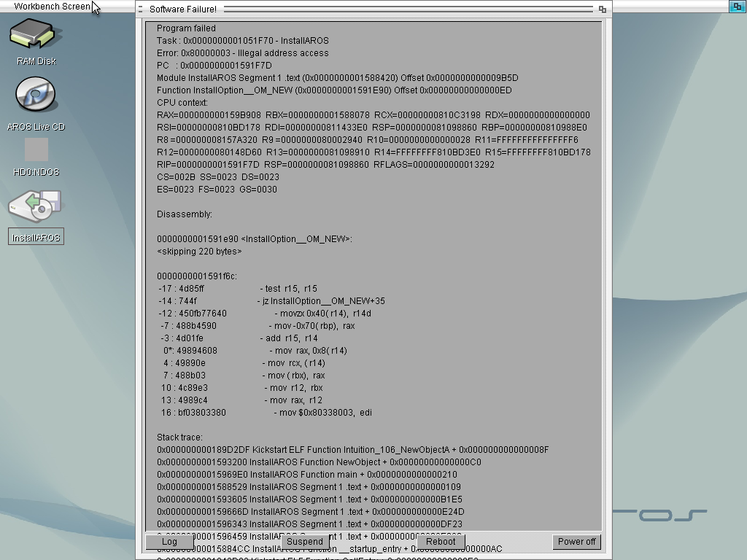Image resolution: width=747 pixels, height=560 pixels.
Task: Click the '<skipping 220 bytes>' line
Action: tap(199, 251)
